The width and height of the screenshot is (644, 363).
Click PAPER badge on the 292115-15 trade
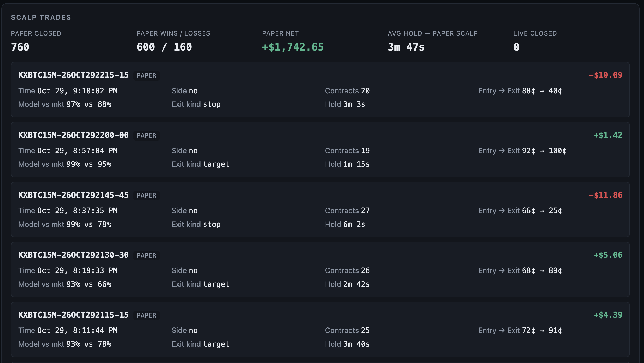tap(147, 315)
